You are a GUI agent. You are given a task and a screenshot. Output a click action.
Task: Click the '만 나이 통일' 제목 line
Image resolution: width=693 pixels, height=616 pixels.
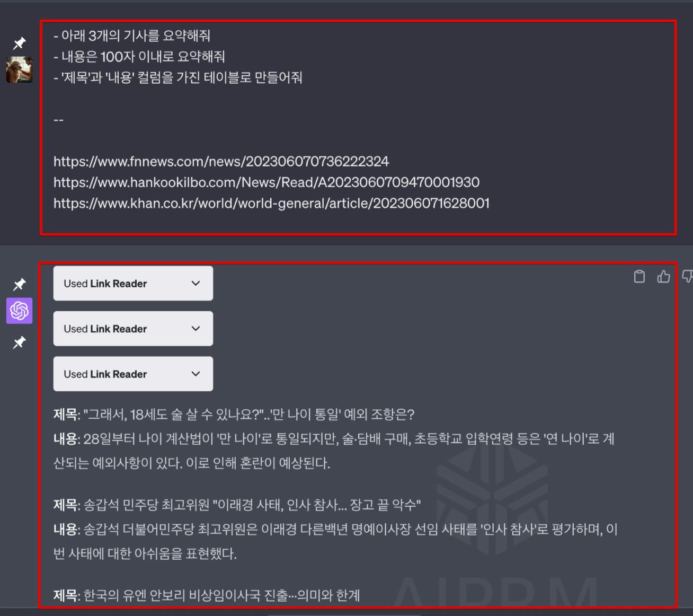(x=234, y=414)
